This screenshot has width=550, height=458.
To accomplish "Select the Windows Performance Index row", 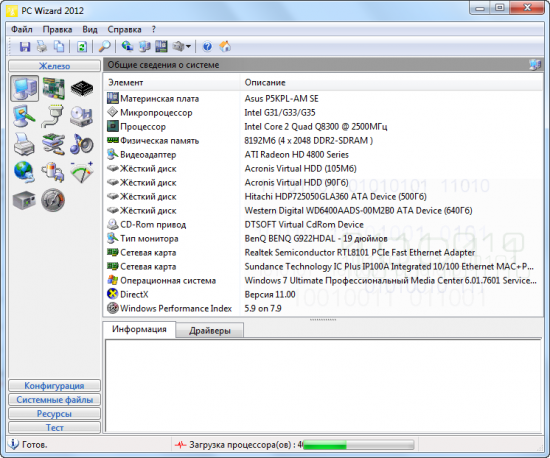I will (323, 309).
